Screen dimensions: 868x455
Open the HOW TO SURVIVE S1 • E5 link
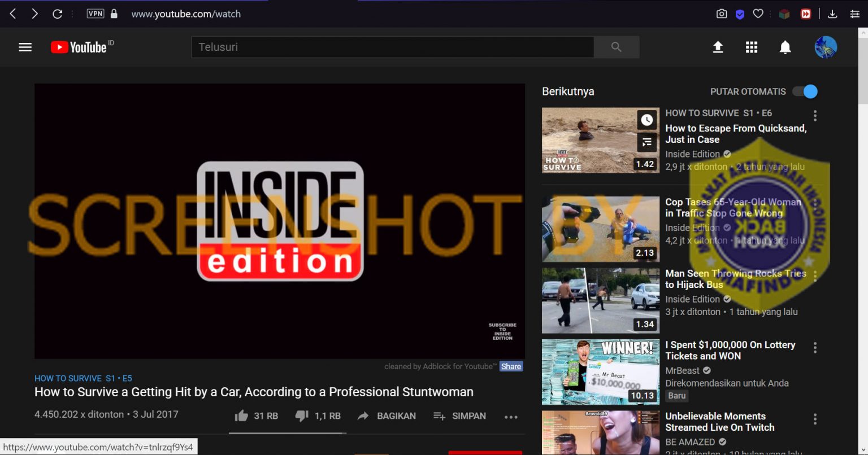tap(83, 378)
